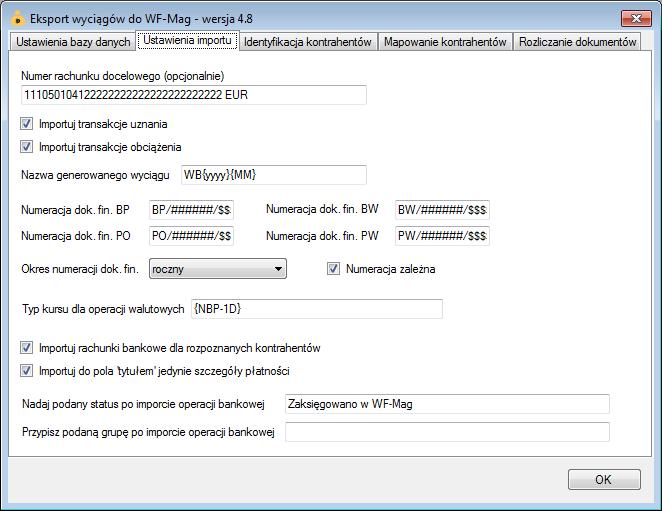Click the Numer rachunku docelowego field

click(x=194, y=95)
